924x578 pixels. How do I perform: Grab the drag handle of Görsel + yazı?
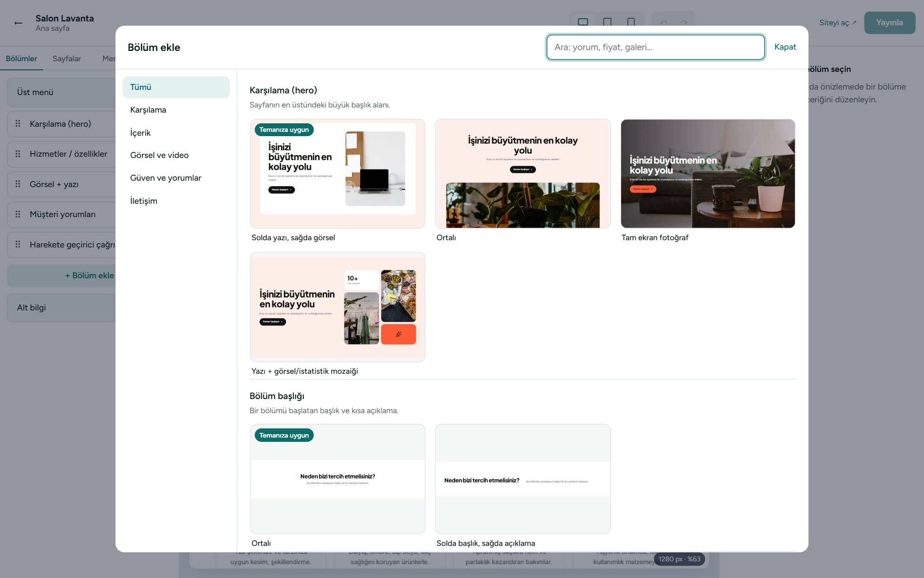[x=18, y=184]
